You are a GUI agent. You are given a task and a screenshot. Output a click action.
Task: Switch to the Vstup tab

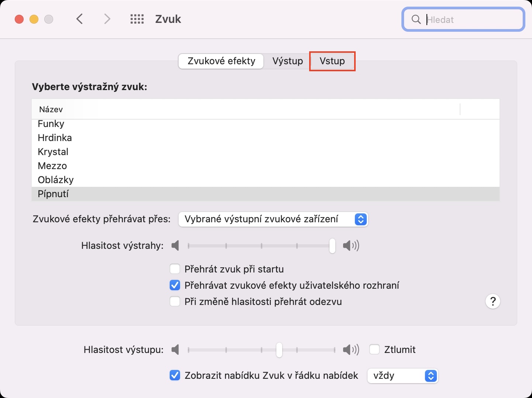pos(332,61)
